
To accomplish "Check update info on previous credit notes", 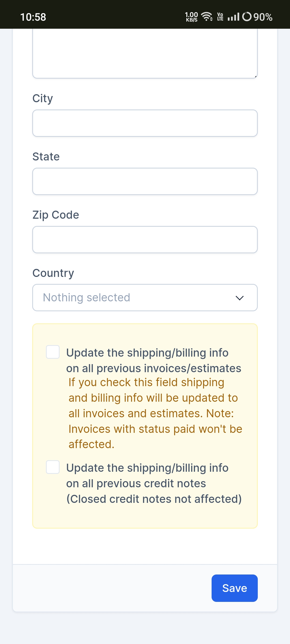I will point(53,467).
